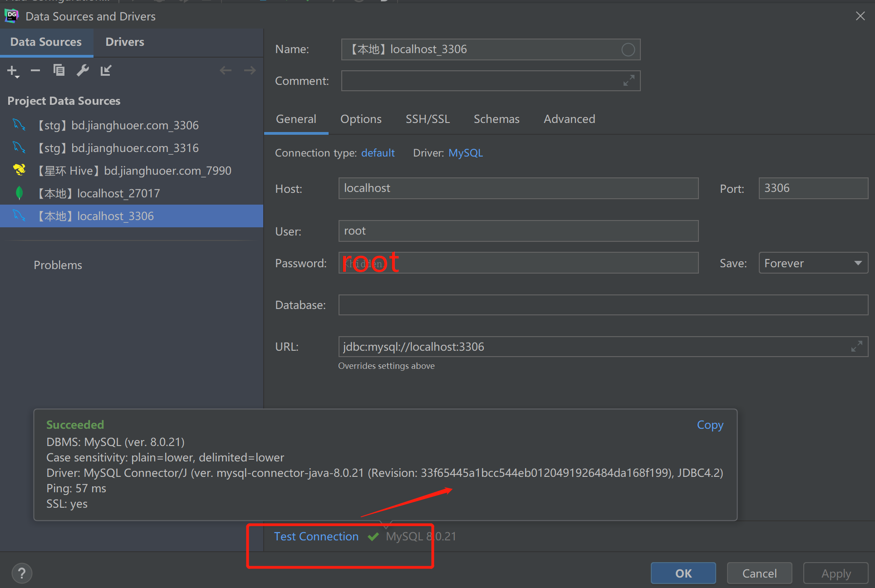Screen dimensions: 875x588
Task: Click the MySQL icon beside stg bd.jianghuoer.com_3316
Action: [x=19, y=147]
